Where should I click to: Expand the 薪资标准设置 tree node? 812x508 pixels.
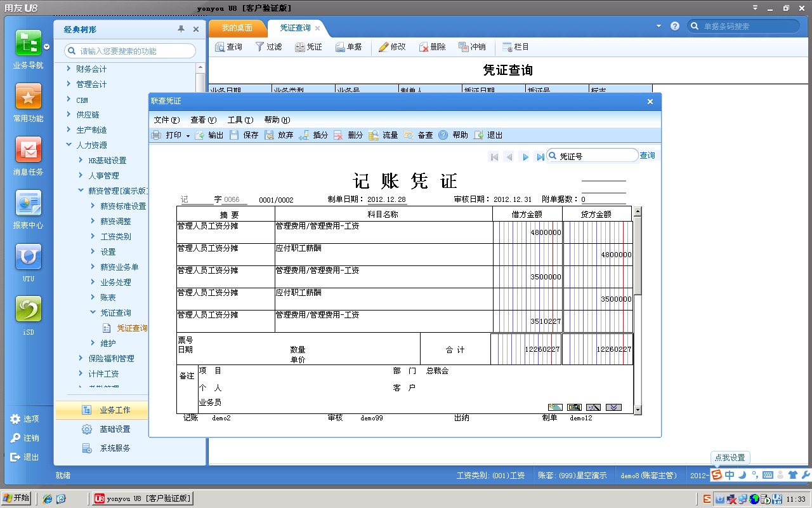pos(93,206)
